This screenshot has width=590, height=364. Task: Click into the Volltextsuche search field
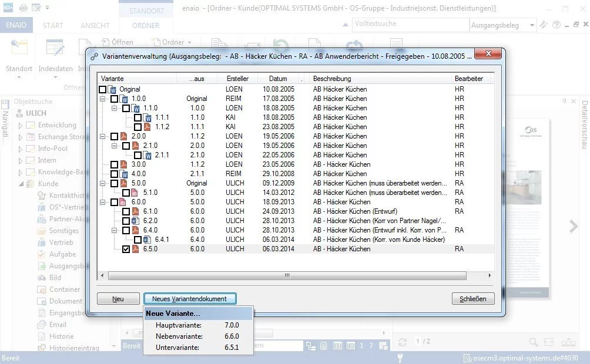click(x=410, y=25)
